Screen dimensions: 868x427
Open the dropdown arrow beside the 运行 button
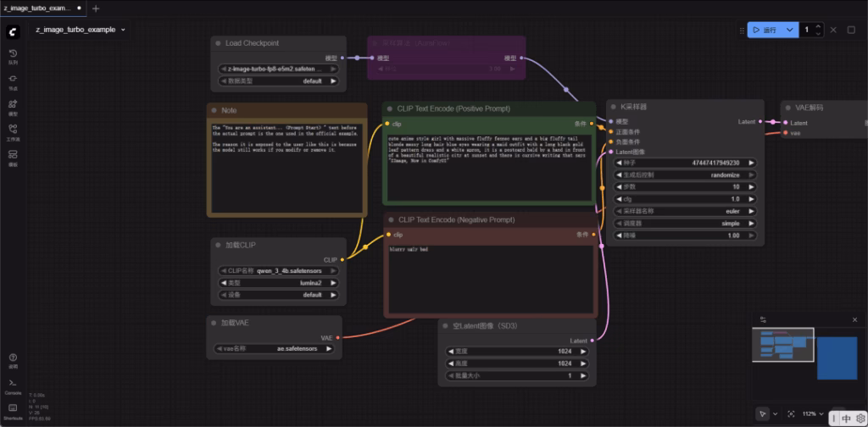[x=790, y=30]
